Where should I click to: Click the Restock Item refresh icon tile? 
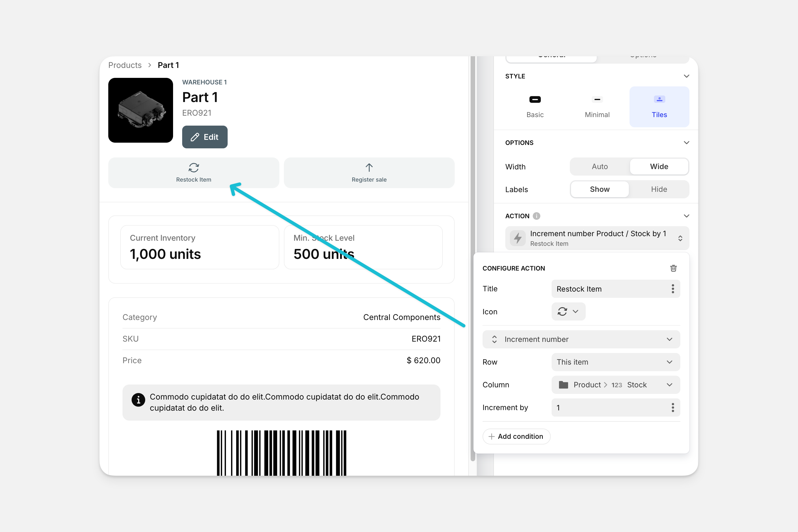(x=194, y=172)
